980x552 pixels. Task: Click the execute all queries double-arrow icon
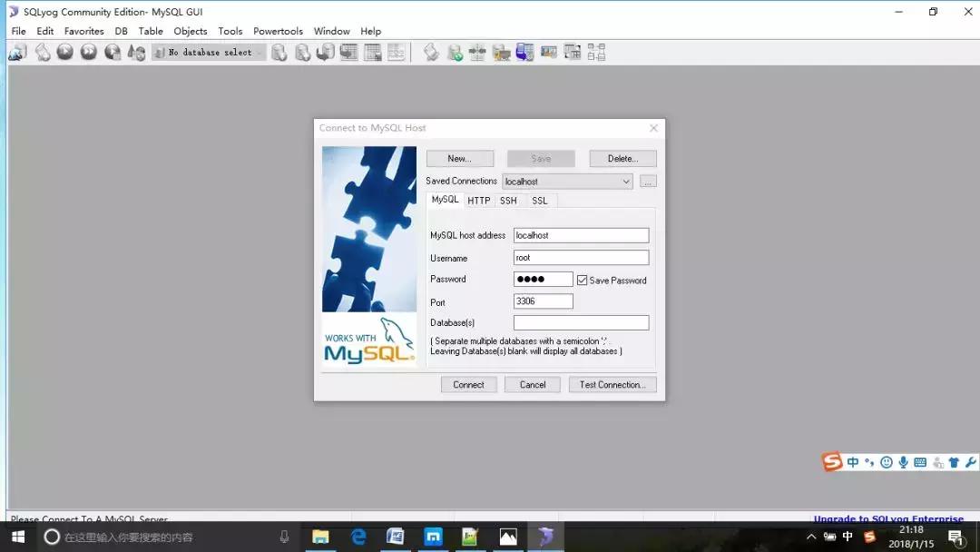88,53
